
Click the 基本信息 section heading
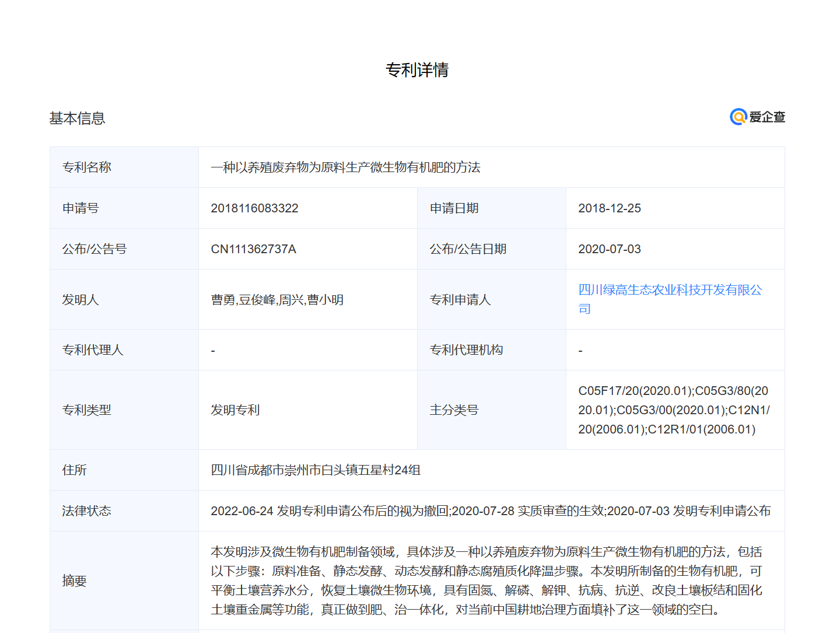click(77, 118)
